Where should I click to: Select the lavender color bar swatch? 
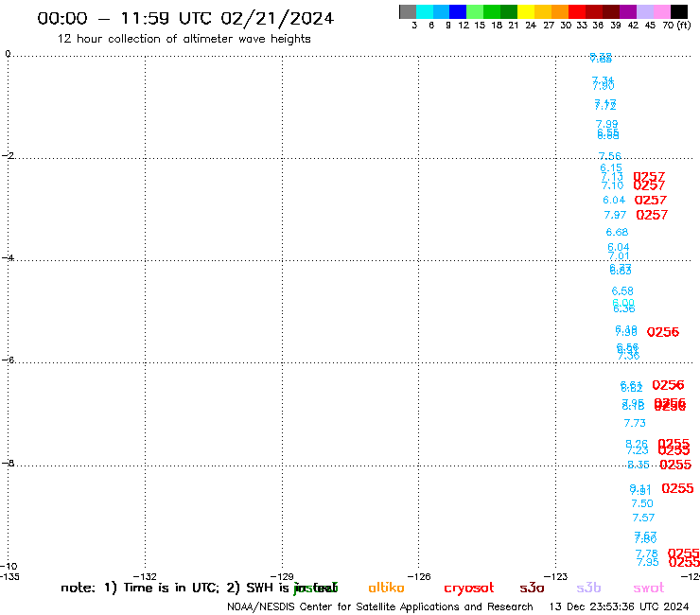pos(645,11)
